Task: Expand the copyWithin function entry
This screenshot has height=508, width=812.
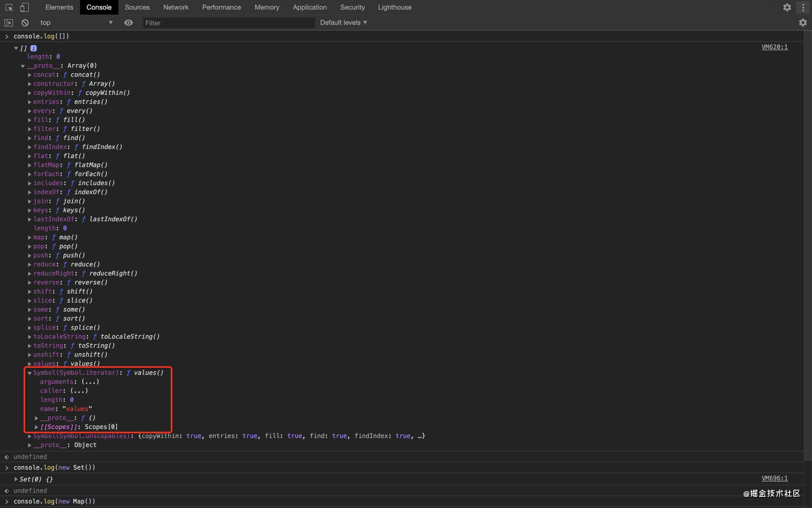Action: (x=30, y=93)
